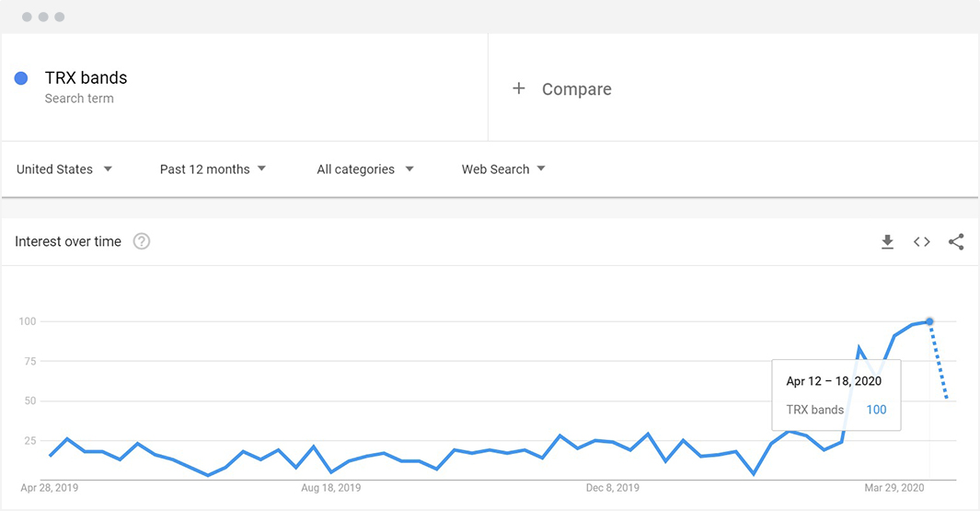Click the middle gray window dot
This screenshot has width=980, height=511.
pos(43,17)
